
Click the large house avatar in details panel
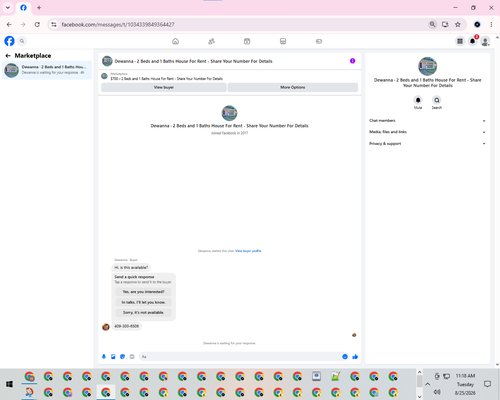click(427, 66)
